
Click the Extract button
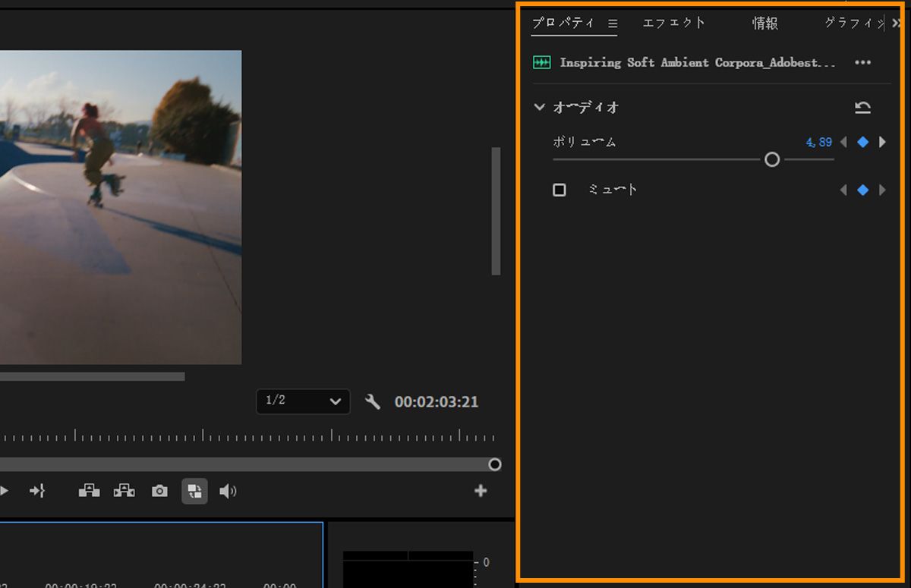[x=125, y=491]
